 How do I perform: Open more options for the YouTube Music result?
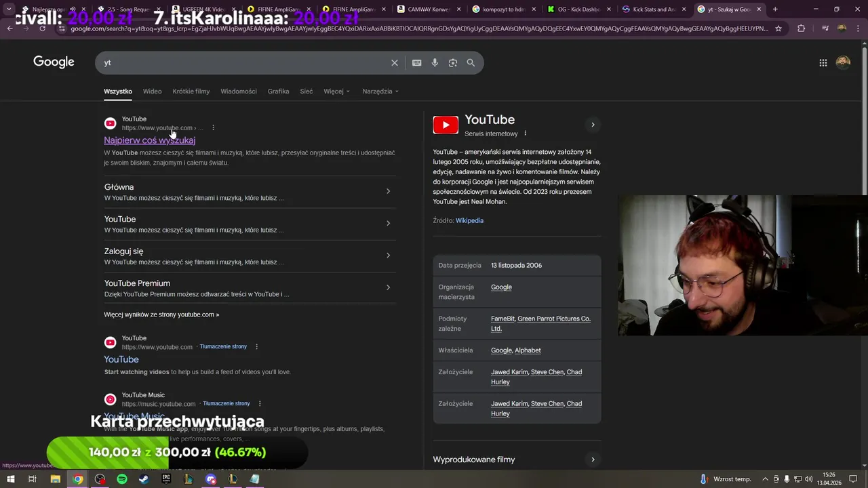(x=260, y=403)
